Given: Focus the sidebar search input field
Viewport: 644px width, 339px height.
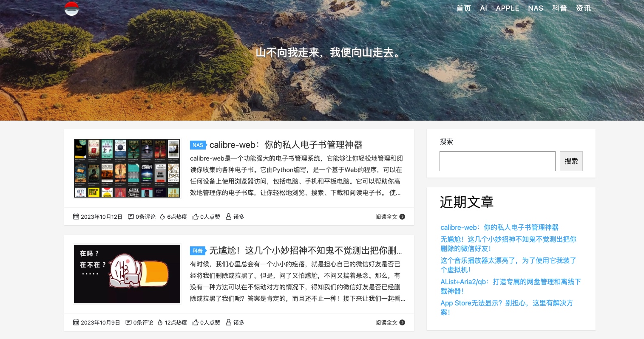Looking at the screenshot, I should (497, 161).
